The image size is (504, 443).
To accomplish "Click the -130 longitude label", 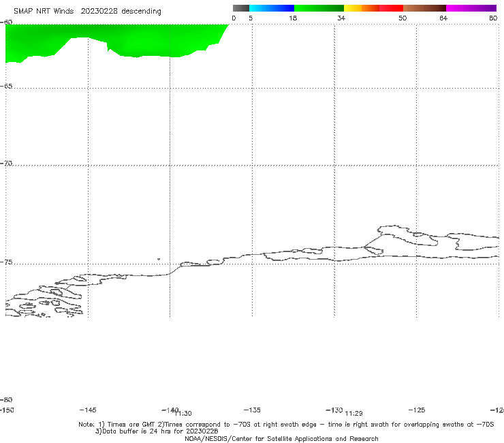I will (x=334, y=410).
